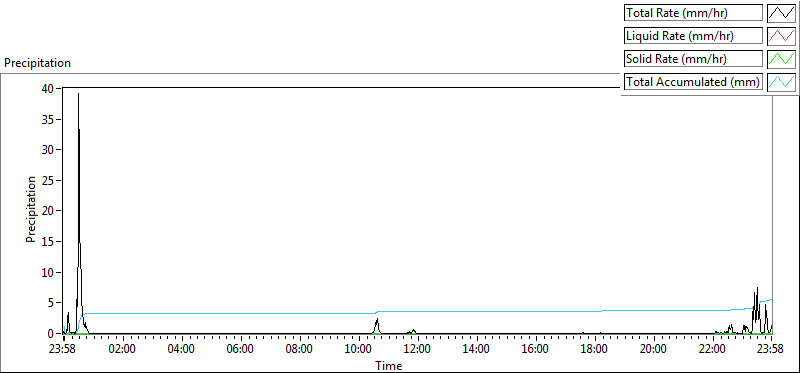This screenshot has width=800, height=373.
Task: Click the 0 value on the Y axis
Action: (x=52, y=334)
